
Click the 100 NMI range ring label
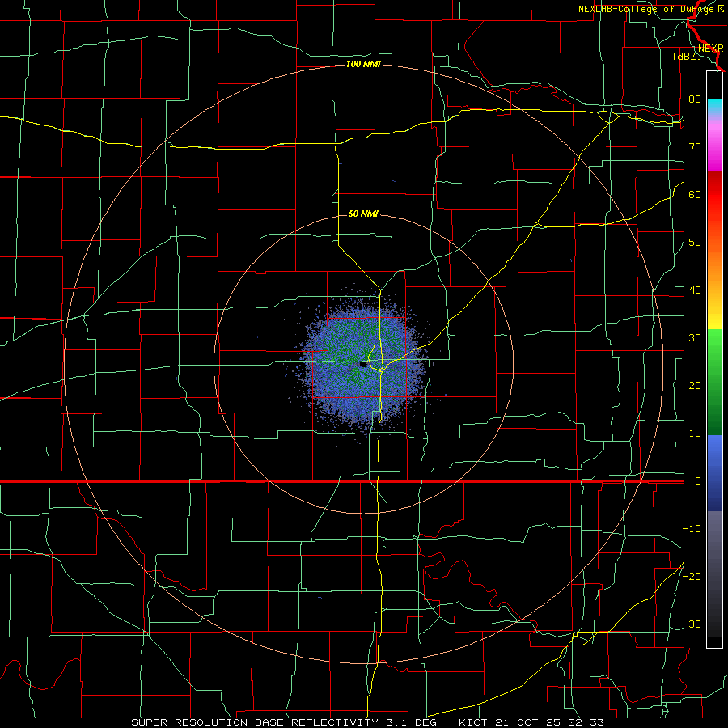[x=363, y=64]
